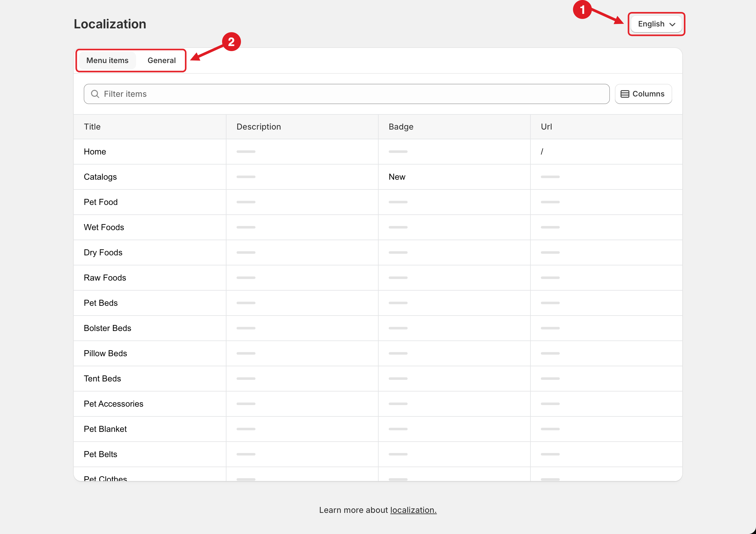Select the Tent Beds title cell
Image resolution: width=756 pixels, height=534 pixels.
(150, 379)
